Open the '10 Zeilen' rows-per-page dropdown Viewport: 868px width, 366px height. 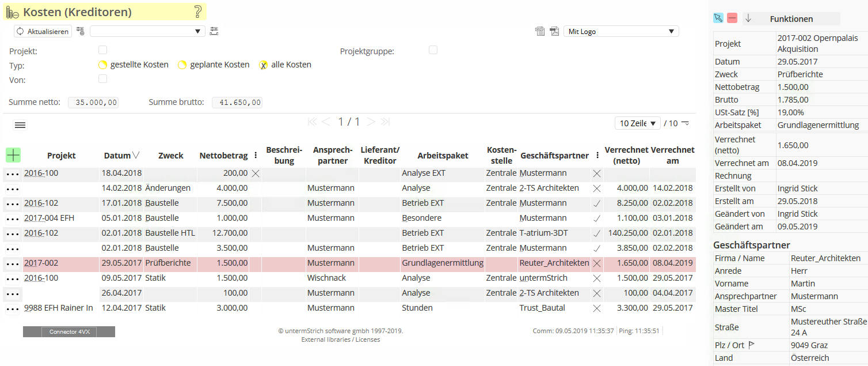click(x=637, y=123)
